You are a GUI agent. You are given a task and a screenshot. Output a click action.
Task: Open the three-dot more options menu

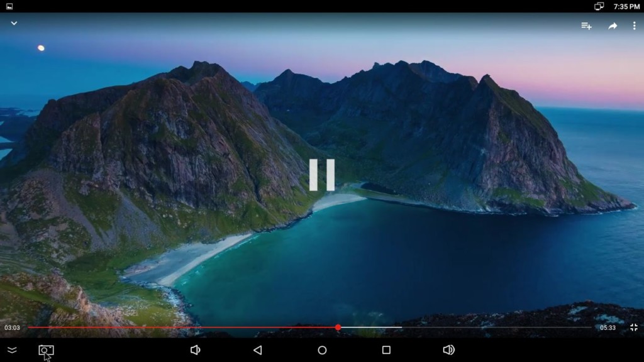(634, 26)
